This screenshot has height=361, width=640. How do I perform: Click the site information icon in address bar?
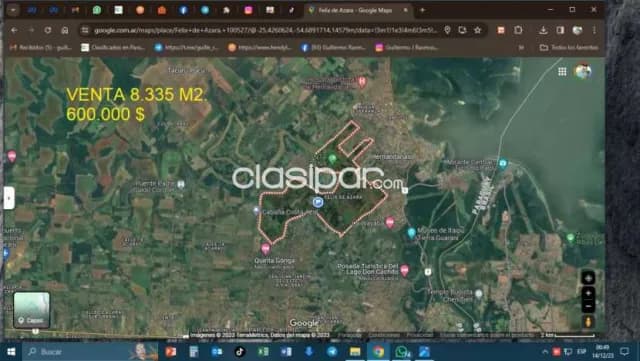click(85, 30)
